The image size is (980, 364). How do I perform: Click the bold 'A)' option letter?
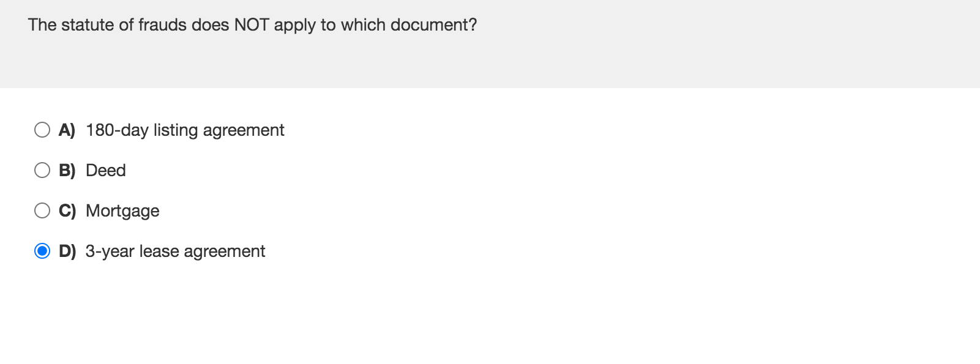[x=66, y=130]
